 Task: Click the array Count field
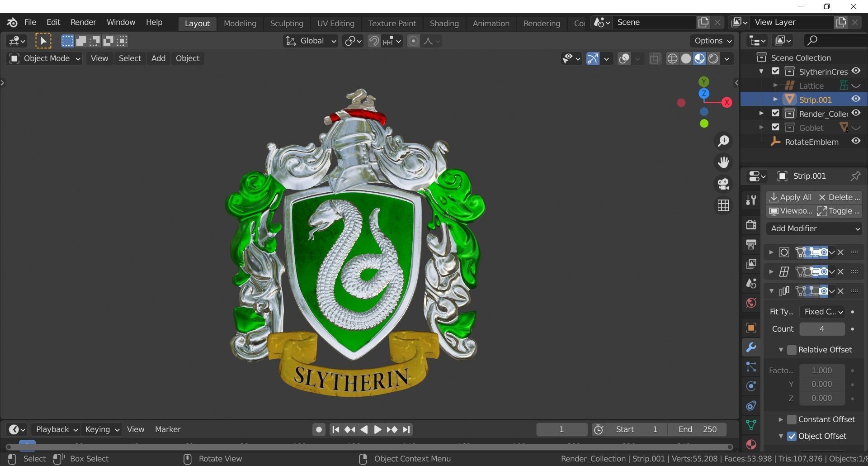(822, 329)
